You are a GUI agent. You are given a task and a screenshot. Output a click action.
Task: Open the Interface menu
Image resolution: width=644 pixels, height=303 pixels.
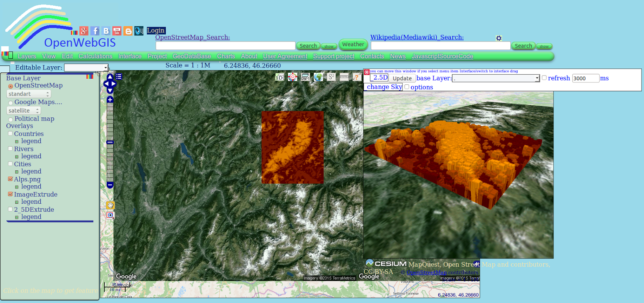click(x=130, y=56)
